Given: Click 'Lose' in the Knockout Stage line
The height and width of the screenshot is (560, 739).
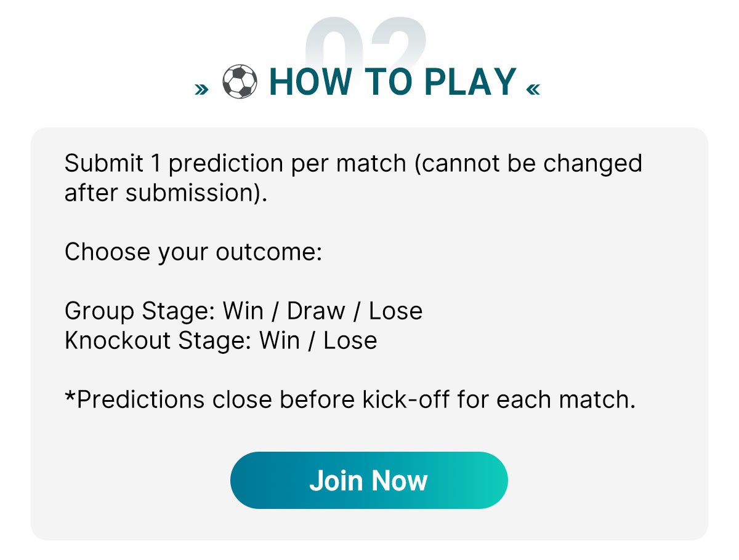Looking at the screenshot, I should (x=350, y=340).
